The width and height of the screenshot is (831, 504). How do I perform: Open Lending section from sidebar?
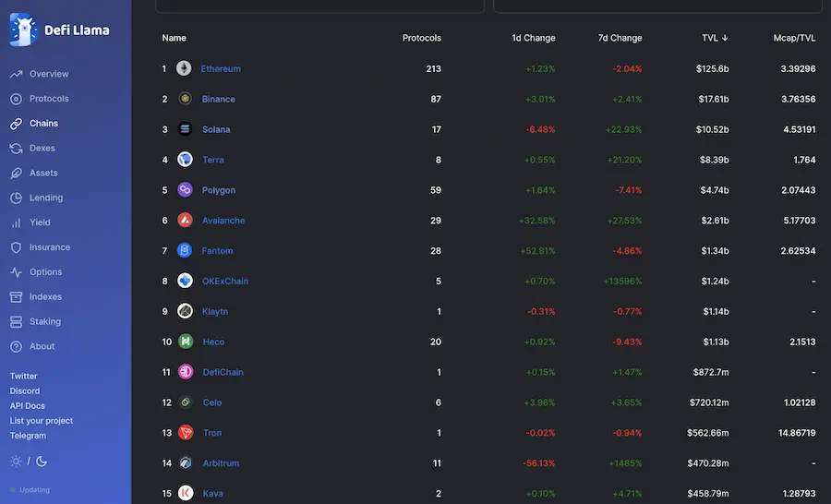46,198
